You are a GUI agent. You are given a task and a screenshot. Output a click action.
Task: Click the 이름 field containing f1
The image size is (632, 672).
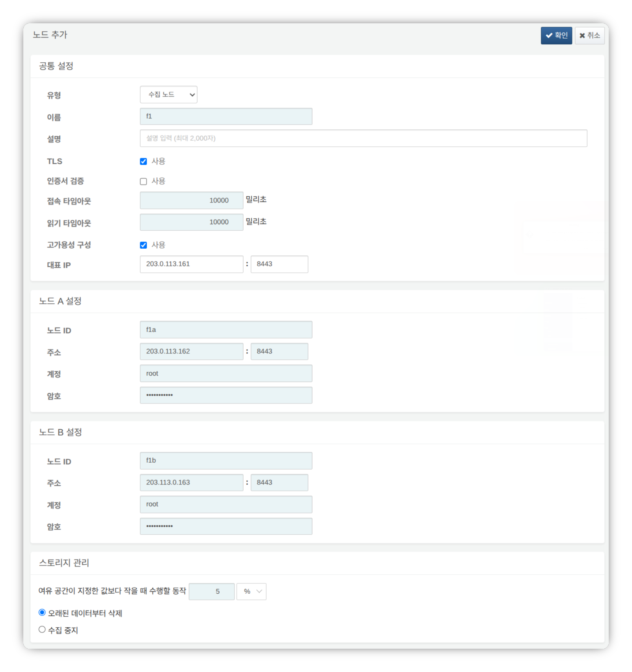point(226,116)
